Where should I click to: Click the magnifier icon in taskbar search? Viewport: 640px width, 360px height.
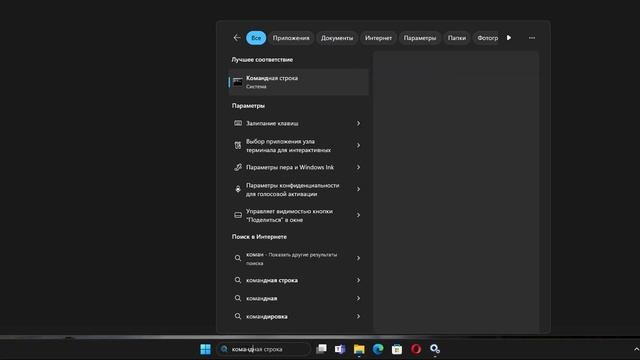[224, 349]
